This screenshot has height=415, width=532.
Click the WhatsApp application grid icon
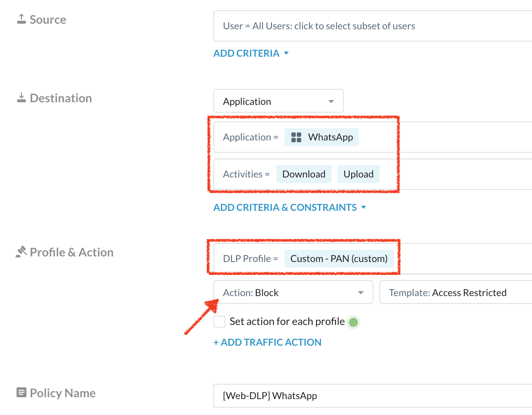click(x=296, y=137)
